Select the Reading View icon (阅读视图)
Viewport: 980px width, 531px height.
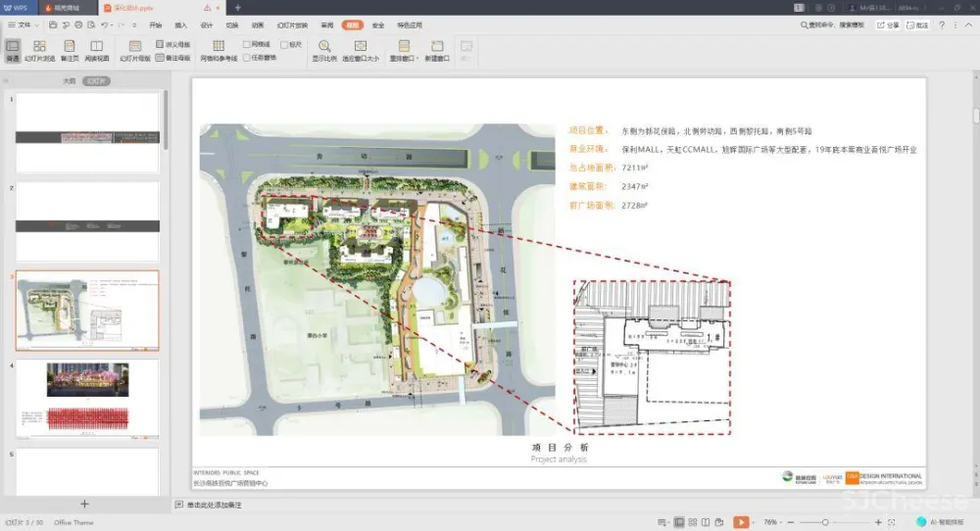[97, 50]
